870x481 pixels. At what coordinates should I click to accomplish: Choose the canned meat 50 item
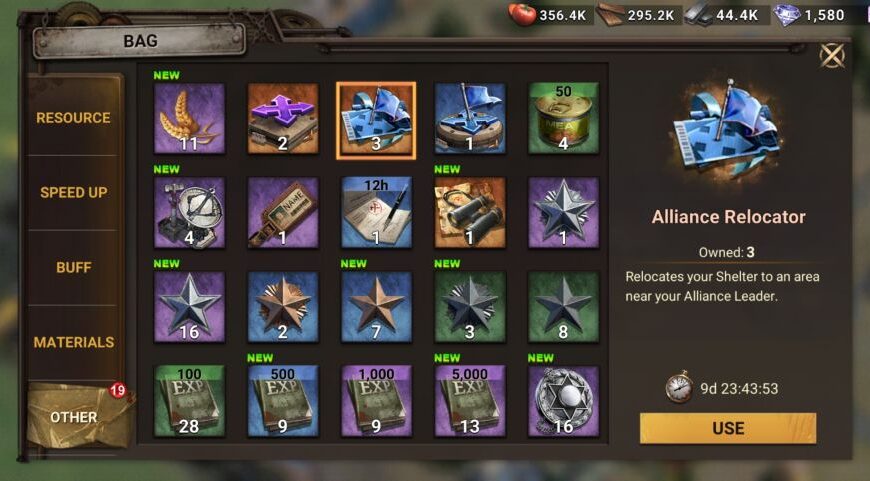coord(563,119)
